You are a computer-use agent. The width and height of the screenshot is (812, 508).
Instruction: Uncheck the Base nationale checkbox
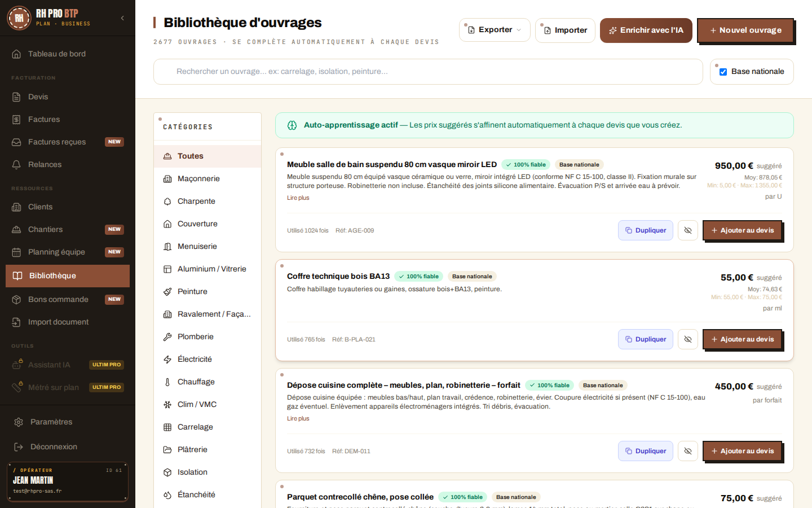point(723,72)
